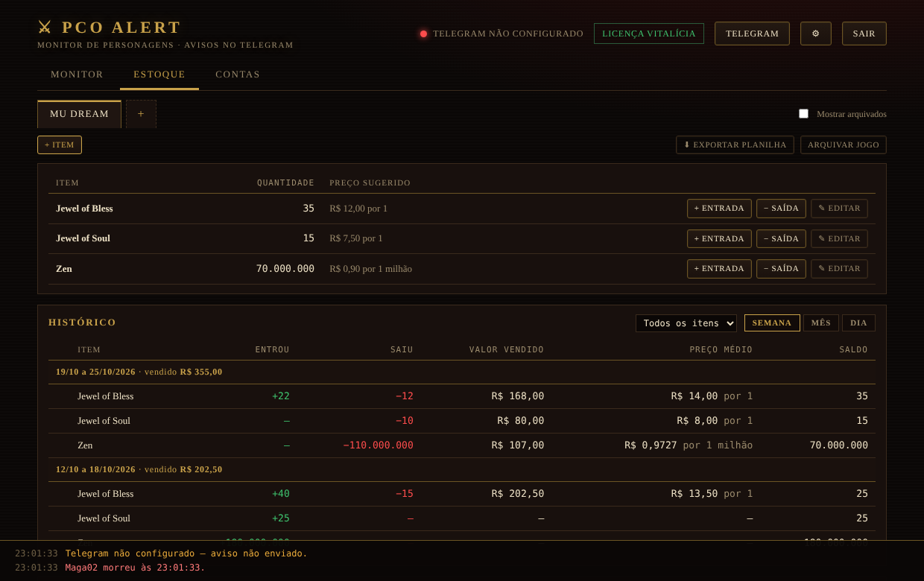Image resolution: width=924 pixels, height=581 pixels.
Task: Register saída for Zen
Action: [781, 269]
